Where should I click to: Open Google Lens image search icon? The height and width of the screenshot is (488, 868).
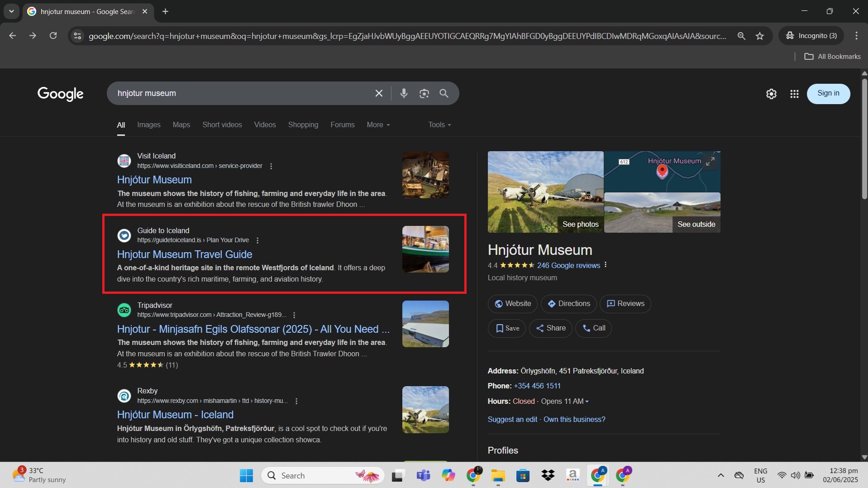point(424,93)
